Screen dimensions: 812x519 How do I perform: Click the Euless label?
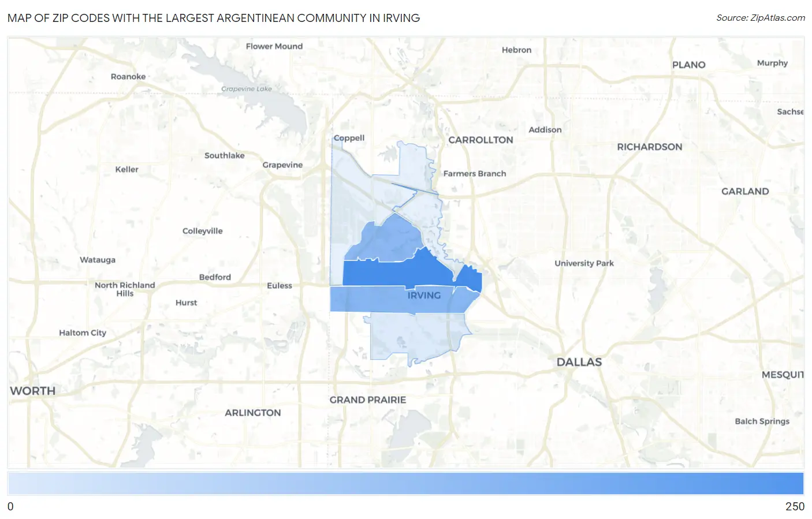pos(280,285)
